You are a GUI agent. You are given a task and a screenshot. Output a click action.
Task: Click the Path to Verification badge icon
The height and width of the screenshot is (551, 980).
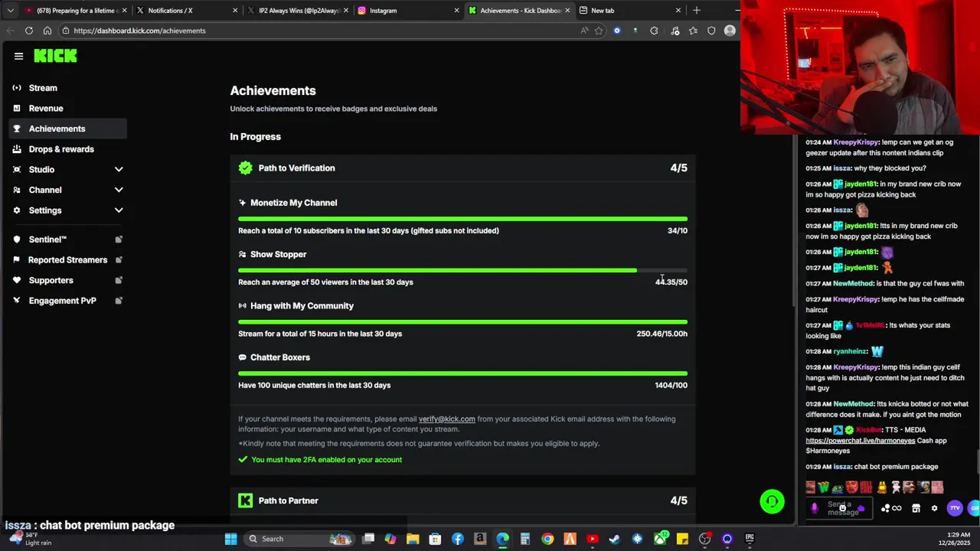pos(245,168)
